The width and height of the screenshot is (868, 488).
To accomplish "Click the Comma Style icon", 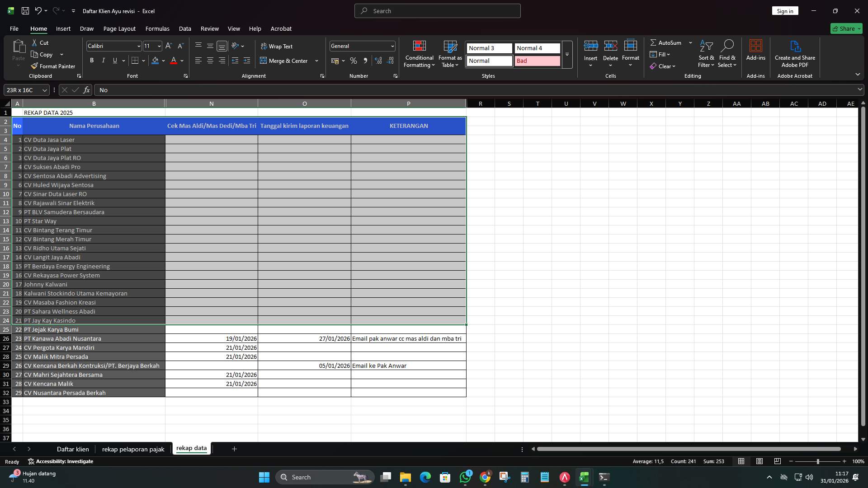I will 366,60.
